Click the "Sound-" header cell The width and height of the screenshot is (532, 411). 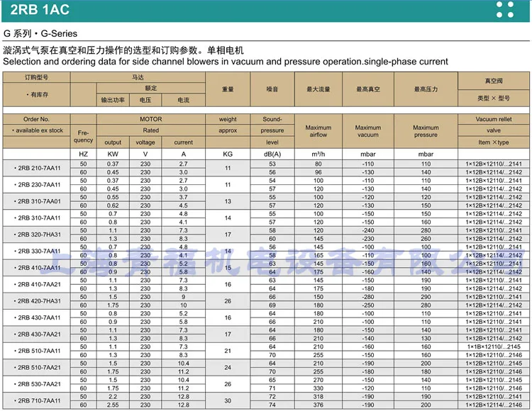point(272,119)
